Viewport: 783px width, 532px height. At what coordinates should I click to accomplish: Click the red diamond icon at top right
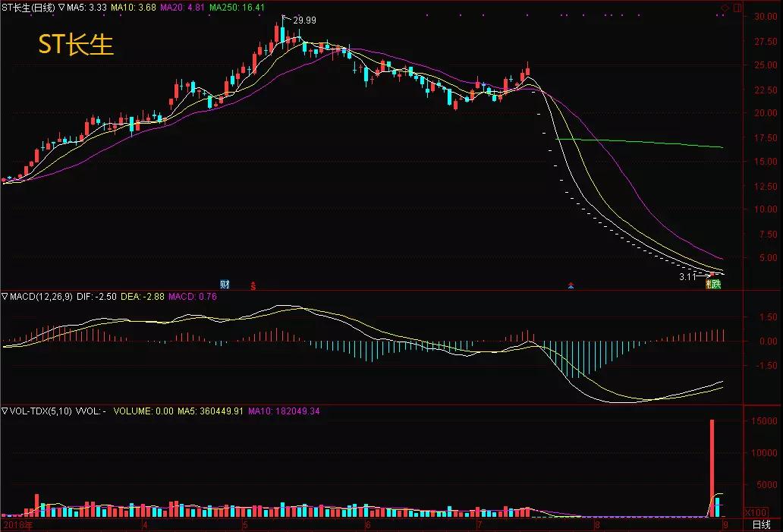tap(725, 7)
